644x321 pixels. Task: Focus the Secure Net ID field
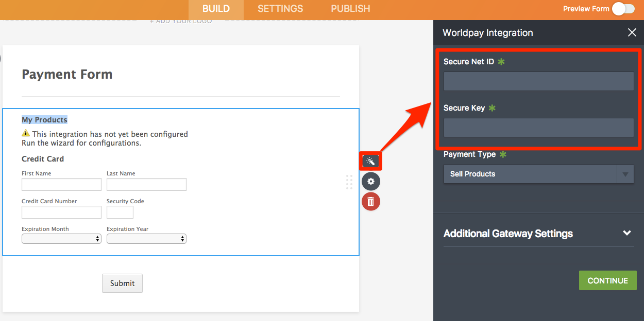click(x=538, y=81)
